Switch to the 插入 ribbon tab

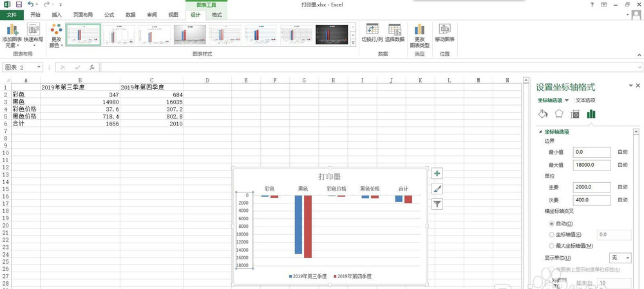[x=57, y=14]
